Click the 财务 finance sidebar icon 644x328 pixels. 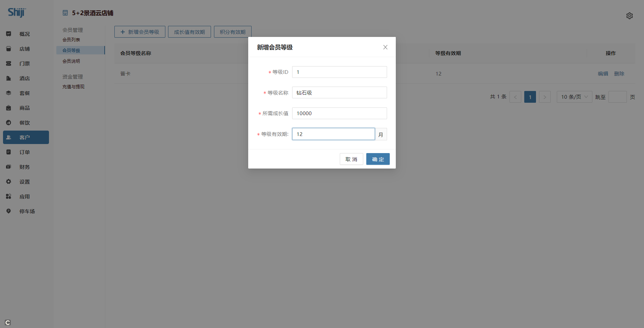[9, 167]
